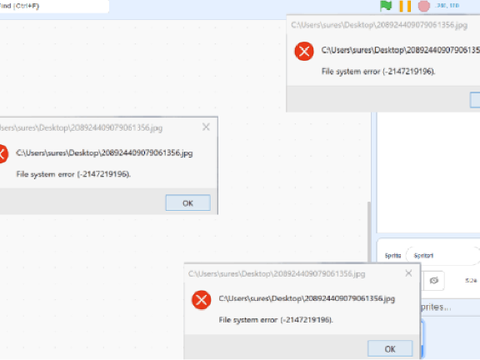The image size is (480, 360).
Task: Click the workspace vertical scrollbar
Action: pyautogui.click(x=369, y=231)
